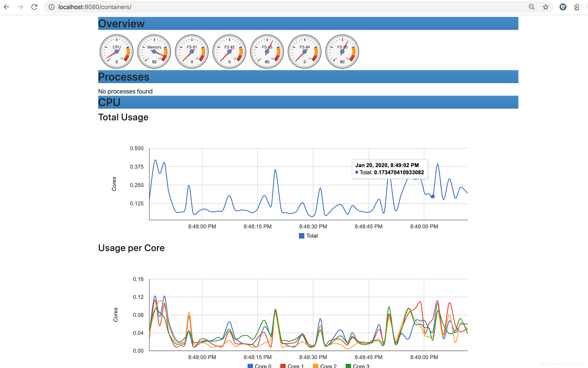
Task: Click the Memory gauge
Action: [154, 51]
